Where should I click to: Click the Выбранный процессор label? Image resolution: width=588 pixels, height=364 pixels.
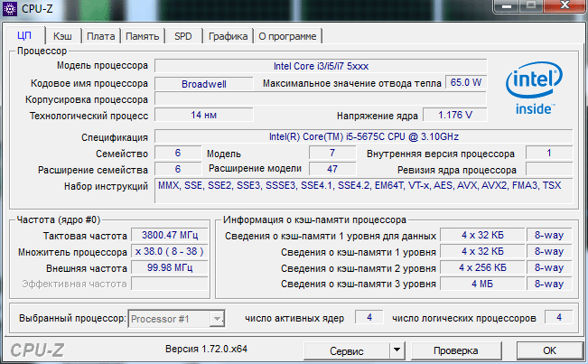coord(73,318)
